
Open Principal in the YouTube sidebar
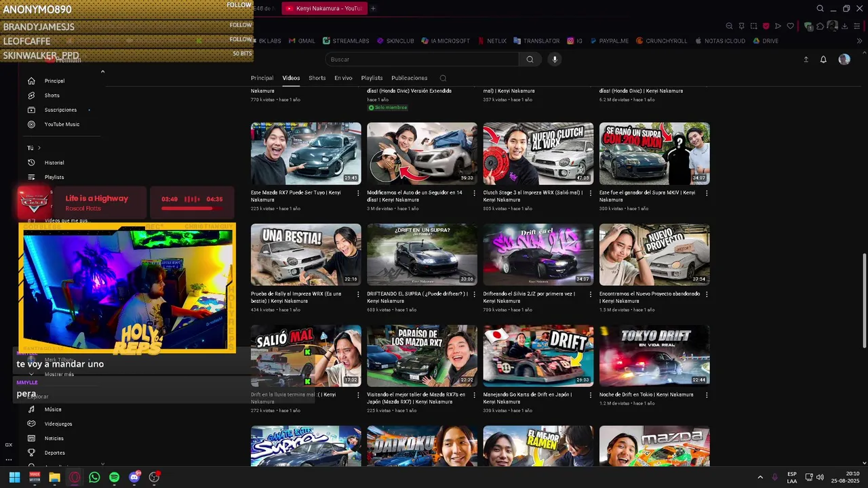point(54,81)
